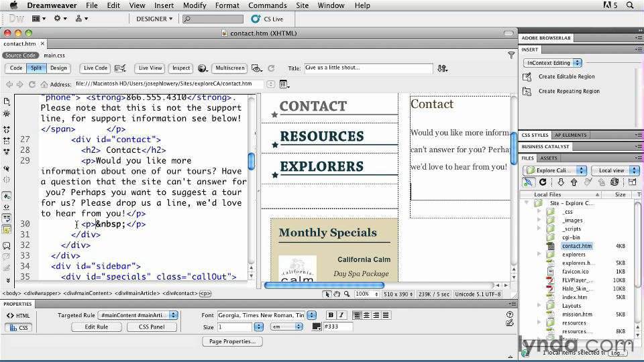644x362 pixels.
Task: Open Live View options list icon
Action: [x=284, y=84]
